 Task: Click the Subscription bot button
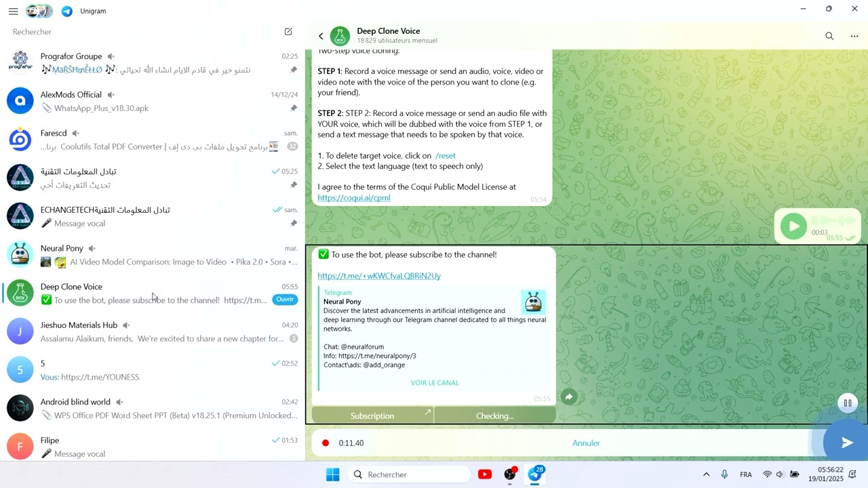[x=372, y=415]
